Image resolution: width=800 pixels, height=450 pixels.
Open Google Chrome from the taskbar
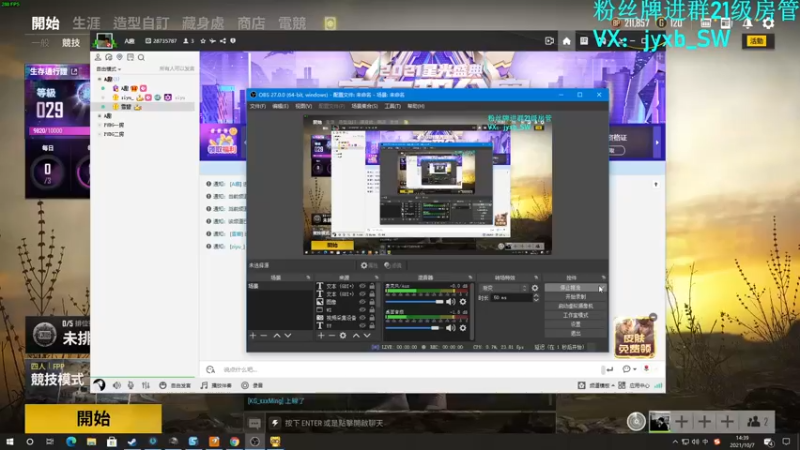tap(234, 441)
